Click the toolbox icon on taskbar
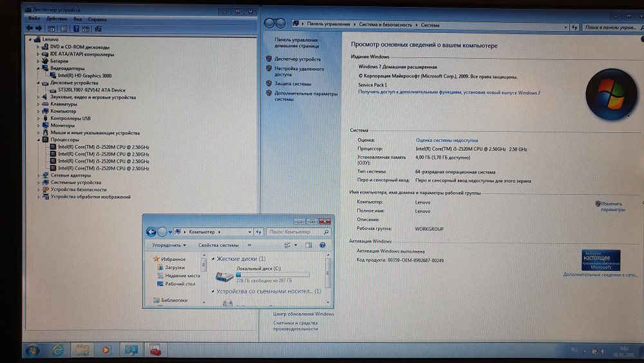The image size is (644, 363). coord(155,350)
